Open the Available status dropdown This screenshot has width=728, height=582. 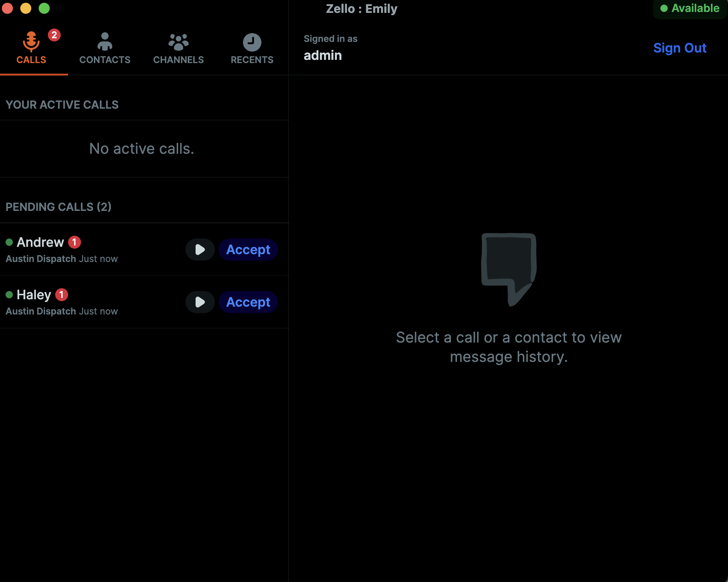[690, 8]
